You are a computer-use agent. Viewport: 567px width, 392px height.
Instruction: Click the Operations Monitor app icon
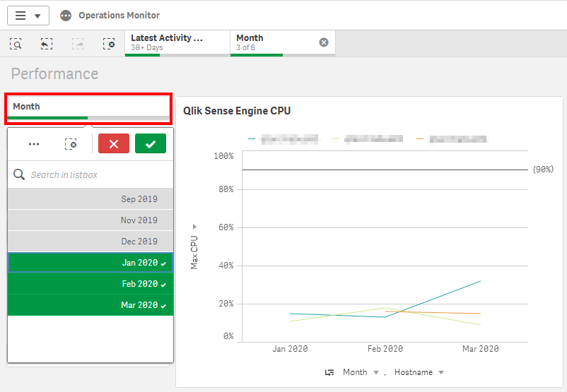[x=66, y=16]
